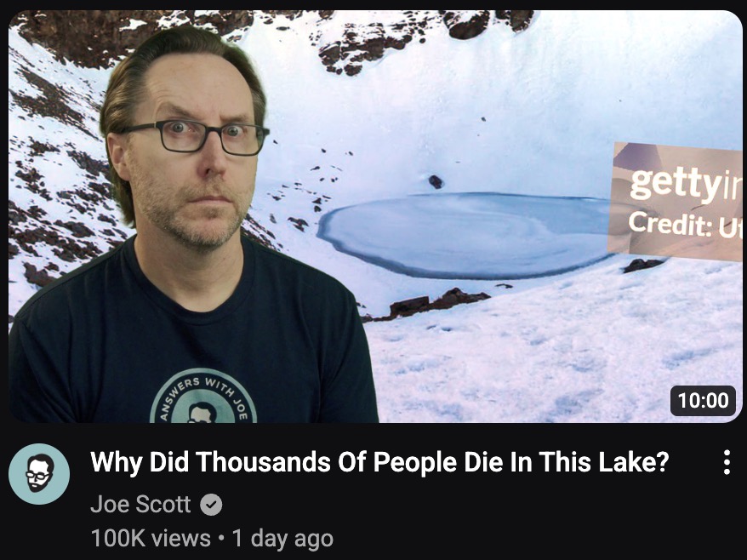This screenshot has width=747, height=560.
Task: Click the gettyimages watermark text
Action: pos(685,185)
